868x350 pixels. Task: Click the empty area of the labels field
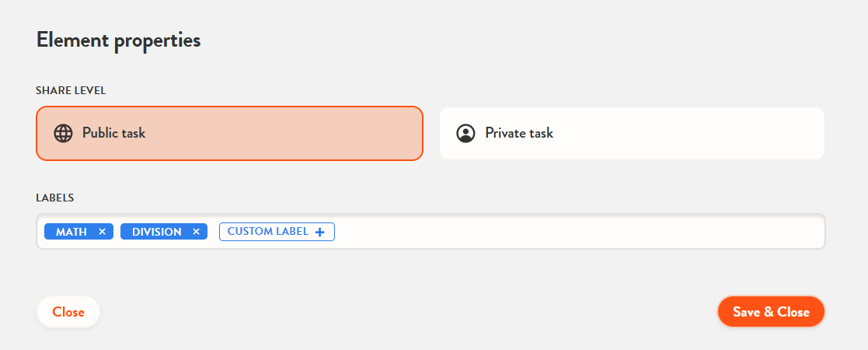coord(575,232)
